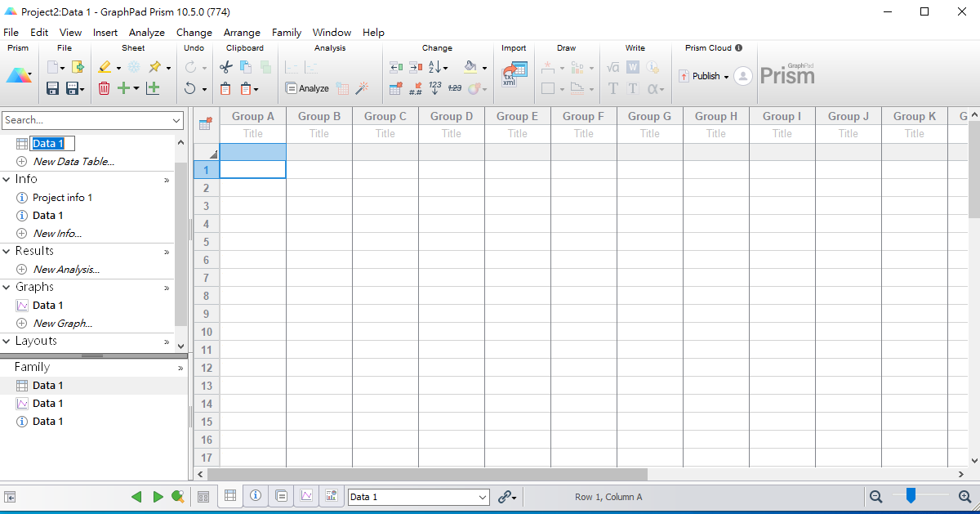Image resolution: width=980 pixels, height=514 pixels.
Task: Open the File menu
Action: click(11, 33)
